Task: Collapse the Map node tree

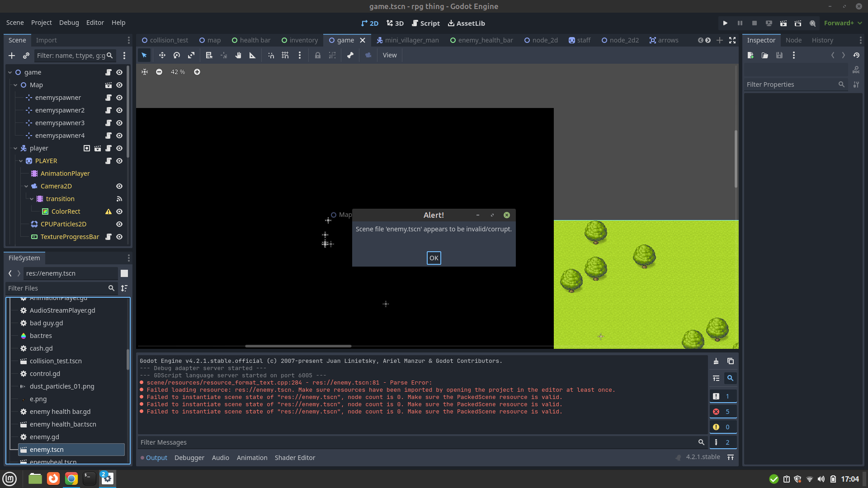Action: pos(15,85)
